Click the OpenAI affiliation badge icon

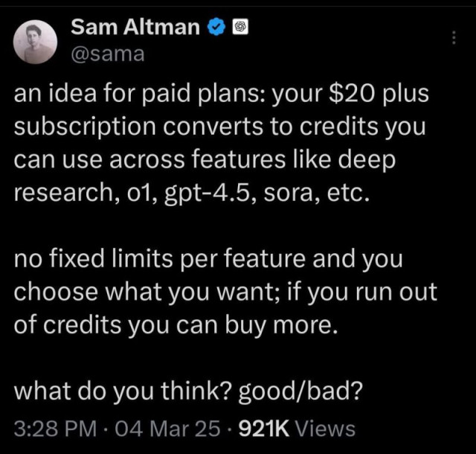point(239,27)
